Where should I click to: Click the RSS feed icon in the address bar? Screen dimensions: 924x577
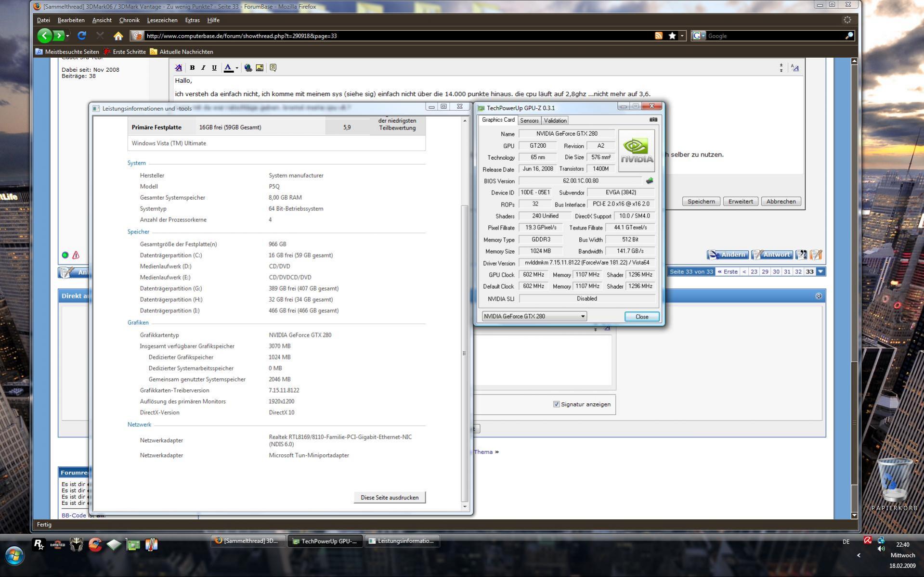click(x=659, y=36)
